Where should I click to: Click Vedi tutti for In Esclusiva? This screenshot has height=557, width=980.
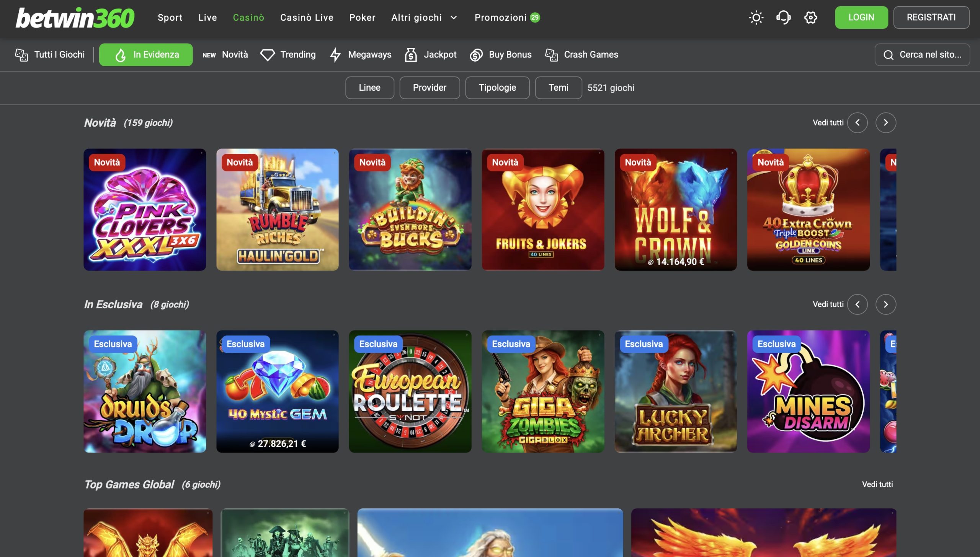[x=828, y=305]
